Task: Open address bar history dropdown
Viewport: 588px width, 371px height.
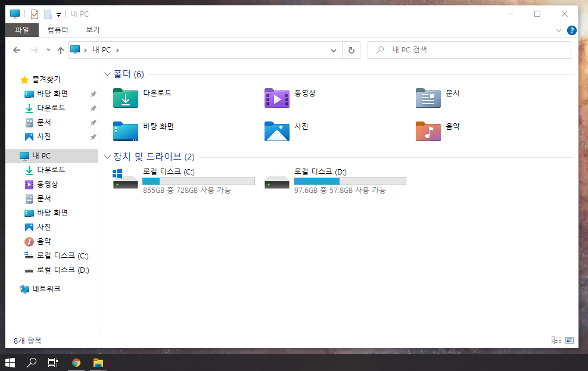Action: 334,50
